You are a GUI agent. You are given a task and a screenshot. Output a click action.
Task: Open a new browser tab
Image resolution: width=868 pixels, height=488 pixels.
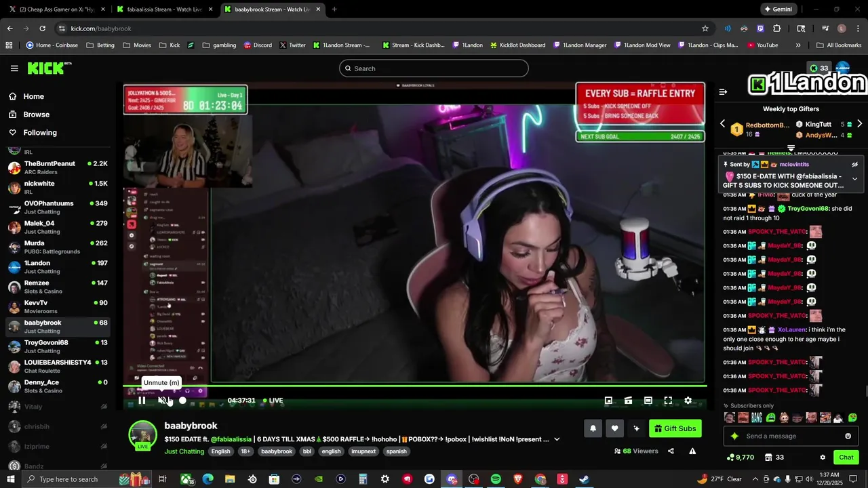pos(334,9)
